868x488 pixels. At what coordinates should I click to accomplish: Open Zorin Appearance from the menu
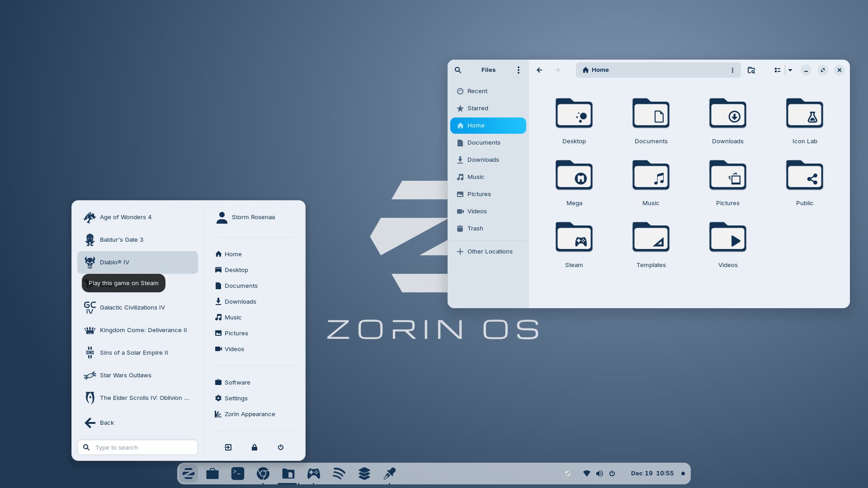point(249,414)
